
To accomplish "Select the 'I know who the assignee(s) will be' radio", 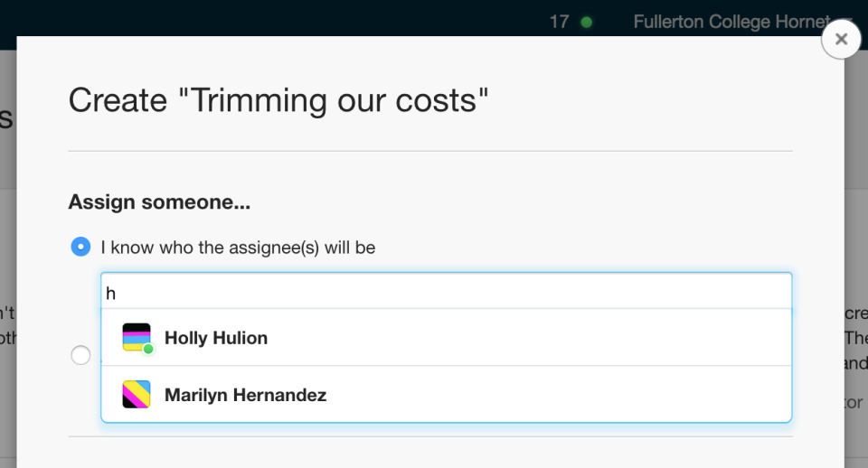I will tap(80, 246).
